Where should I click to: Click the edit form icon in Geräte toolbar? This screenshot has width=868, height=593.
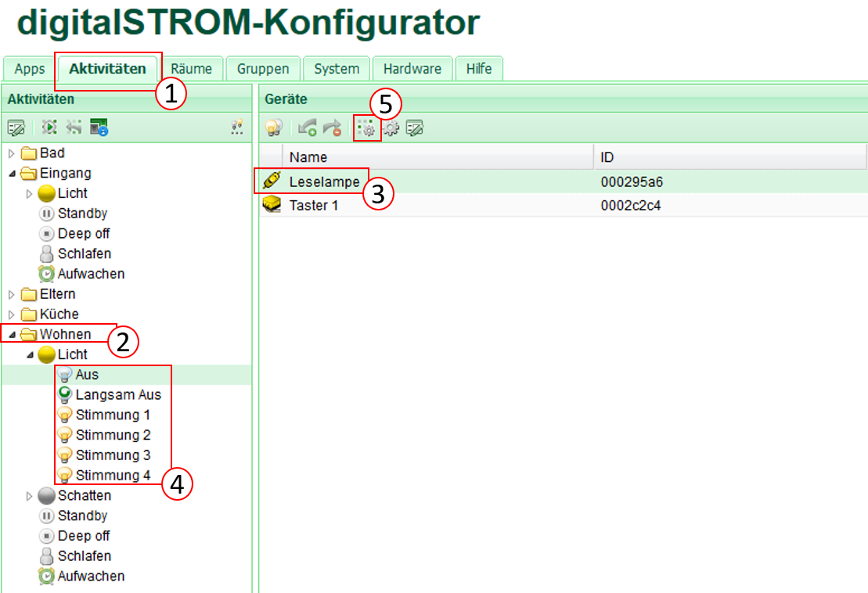(415, 128)
